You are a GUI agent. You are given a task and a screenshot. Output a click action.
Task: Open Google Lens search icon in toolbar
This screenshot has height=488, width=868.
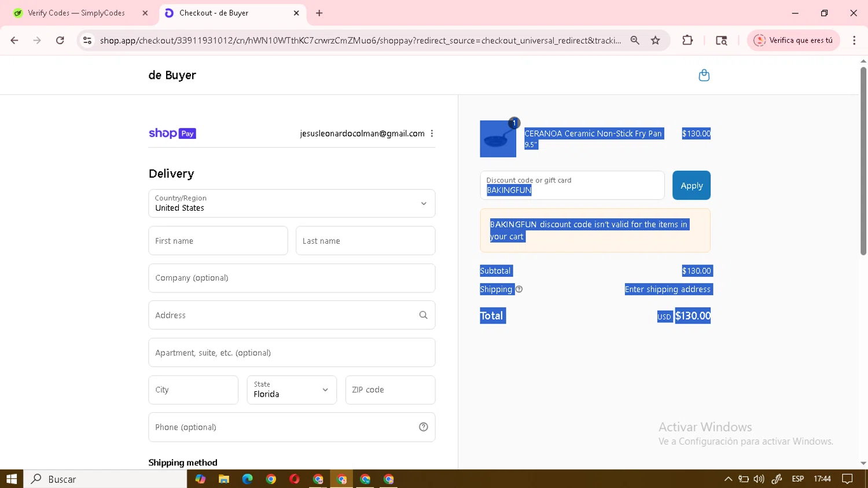(x=721, y=41)
